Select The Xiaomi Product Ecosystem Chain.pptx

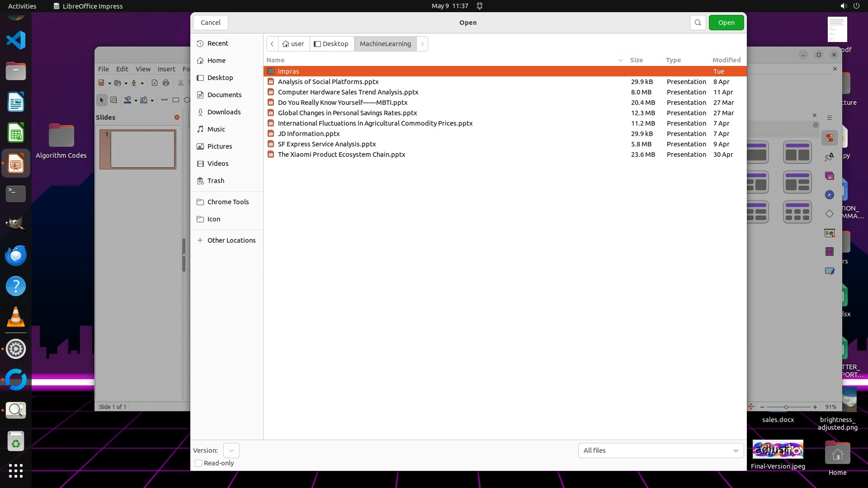coord(341,155)
